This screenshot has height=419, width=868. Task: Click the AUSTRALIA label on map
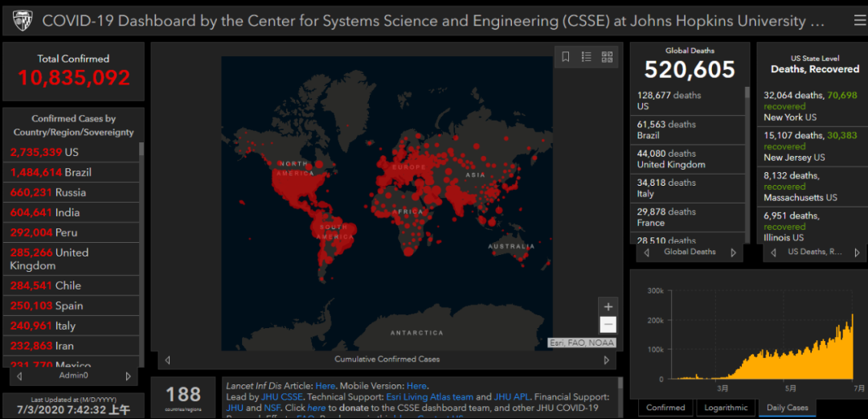click(511, 246)
